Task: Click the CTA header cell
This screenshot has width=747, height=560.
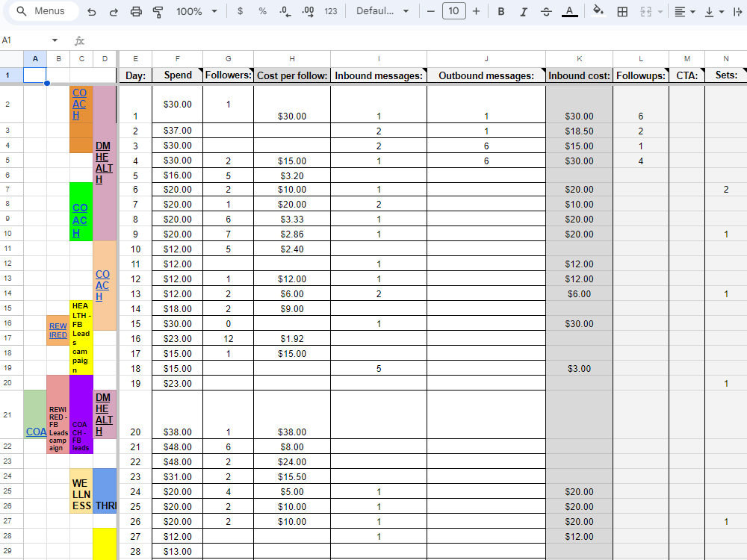Action: (687, 75)
